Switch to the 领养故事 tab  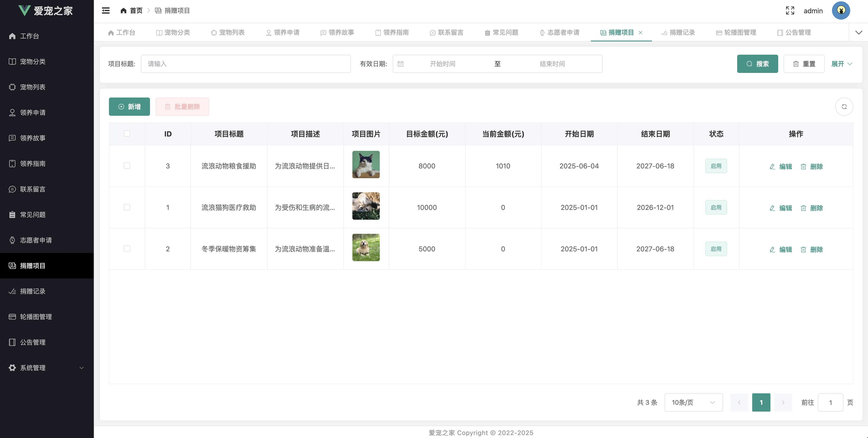click(337, 33)
